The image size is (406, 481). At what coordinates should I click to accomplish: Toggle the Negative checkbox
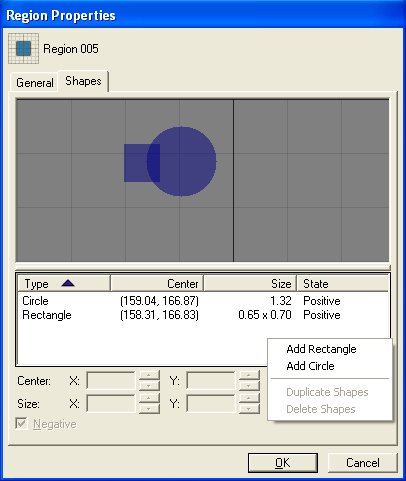[x=21, y=424]
